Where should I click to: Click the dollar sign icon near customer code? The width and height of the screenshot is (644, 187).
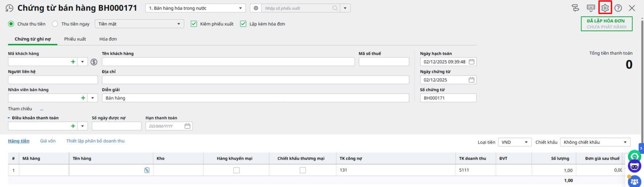point(94,62)
